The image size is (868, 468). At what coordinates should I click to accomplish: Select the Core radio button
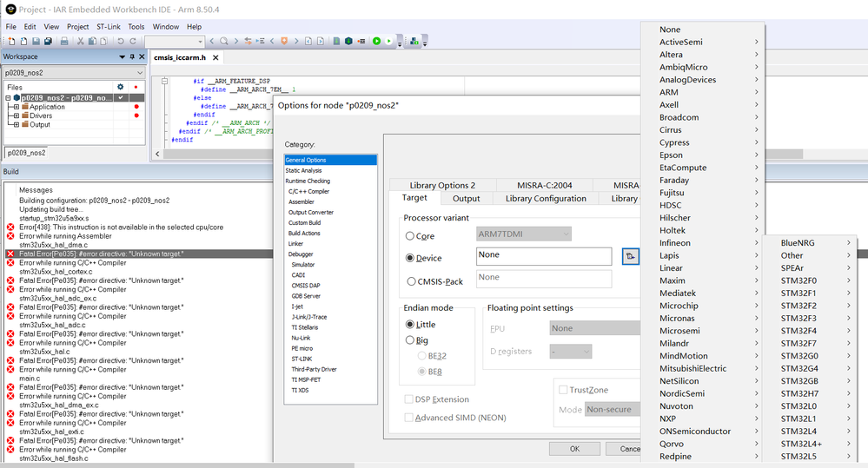pyautogui.click(x=410, y=236)
